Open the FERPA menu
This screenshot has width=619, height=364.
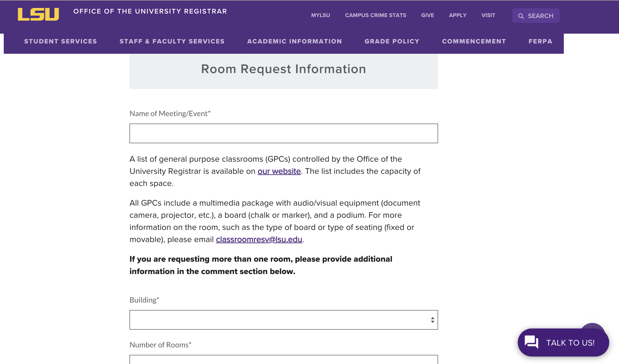pyautogui.click(x=540, y=41)
